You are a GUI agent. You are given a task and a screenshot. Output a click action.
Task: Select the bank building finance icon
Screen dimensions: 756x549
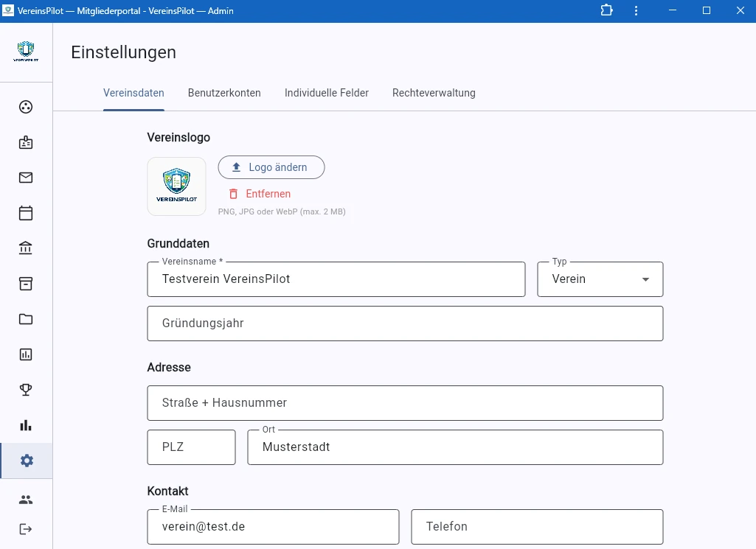26,248
